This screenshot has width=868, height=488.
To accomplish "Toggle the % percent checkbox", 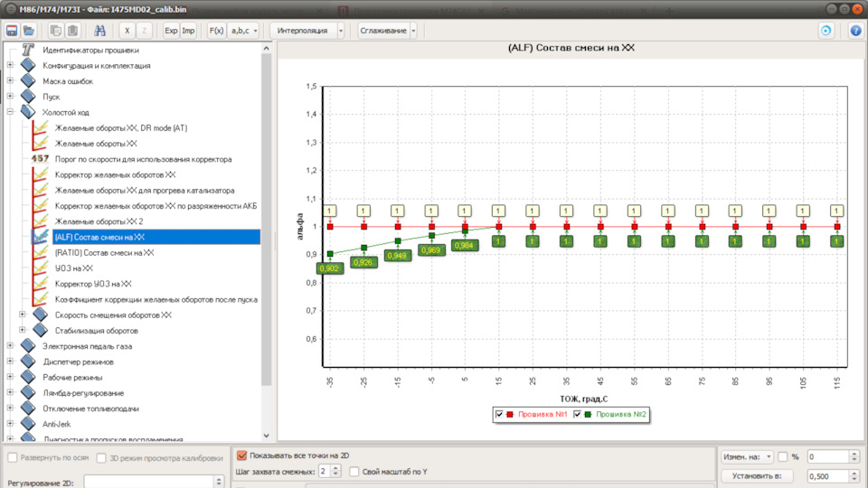I will pos(782,456).
